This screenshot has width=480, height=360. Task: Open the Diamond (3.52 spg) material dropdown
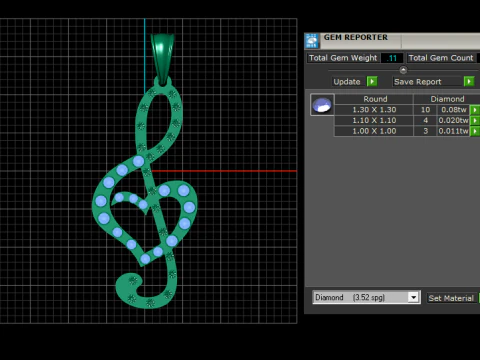coord(413,297)
